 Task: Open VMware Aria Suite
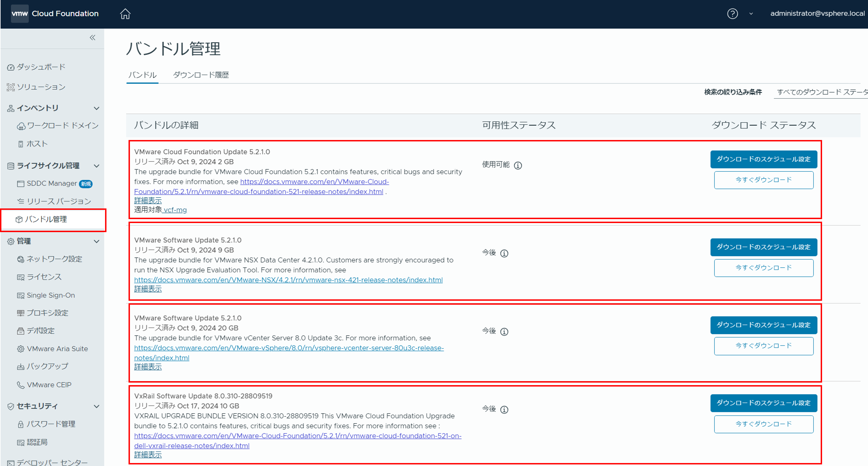[x=57, y=349]
